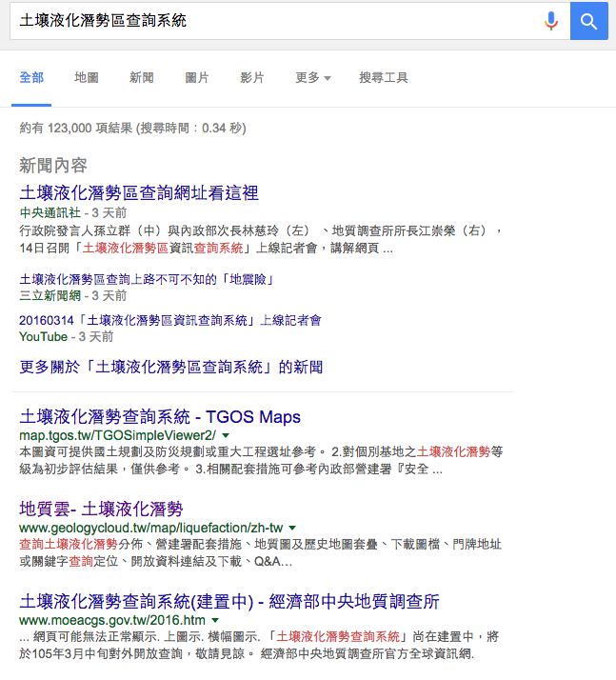This screenshot has width=616, height=680.
Task: Select the 全部 tab
Action: point(31,78)
